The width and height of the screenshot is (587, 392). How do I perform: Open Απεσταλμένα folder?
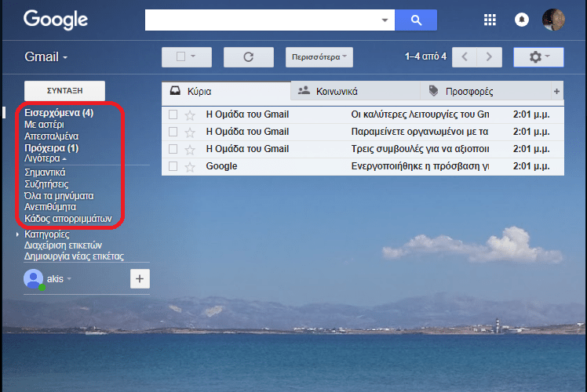click(51, 136)
